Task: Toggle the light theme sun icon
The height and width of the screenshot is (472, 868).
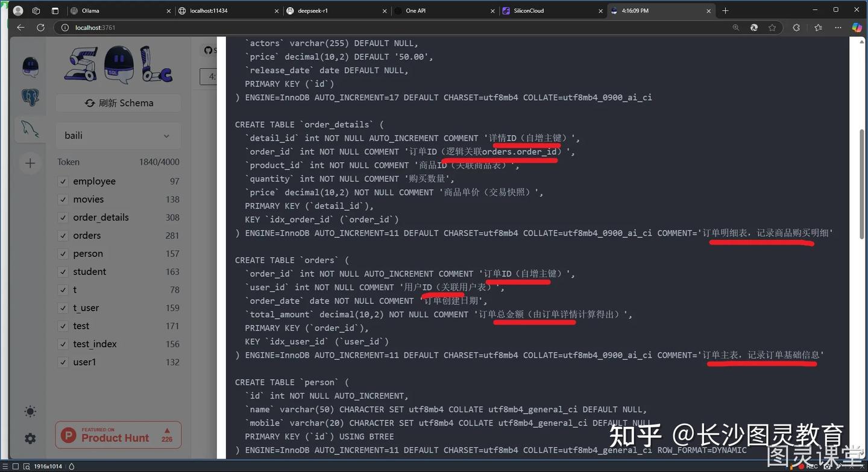Action: click(30, 411)
